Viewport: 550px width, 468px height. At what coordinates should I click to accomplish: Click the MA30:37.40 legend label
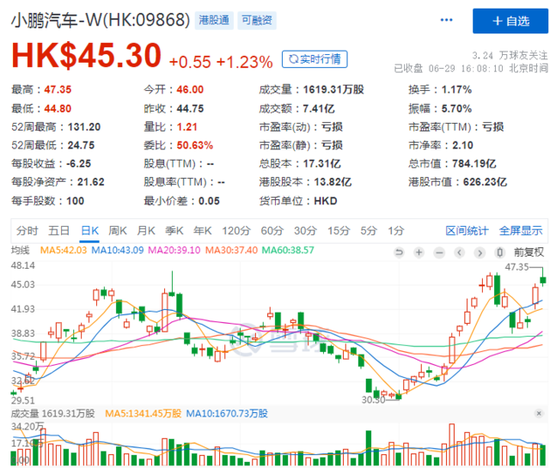[x=231, y=250]
